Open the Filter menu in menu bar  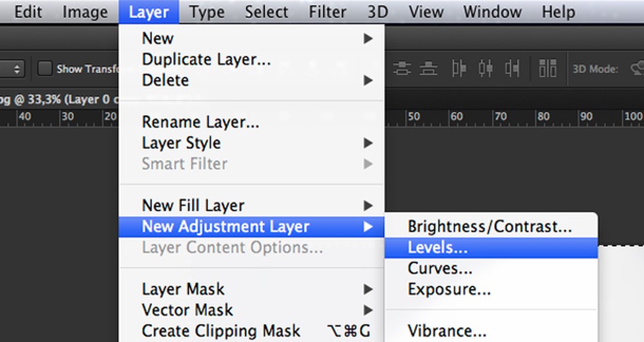click(327, 12)
